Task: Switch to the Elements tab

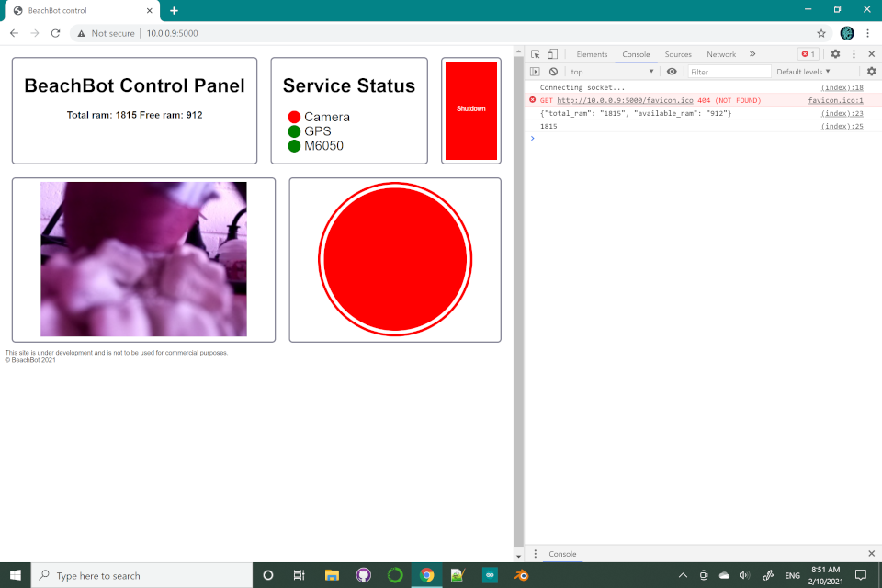Action: coord(592,54)
